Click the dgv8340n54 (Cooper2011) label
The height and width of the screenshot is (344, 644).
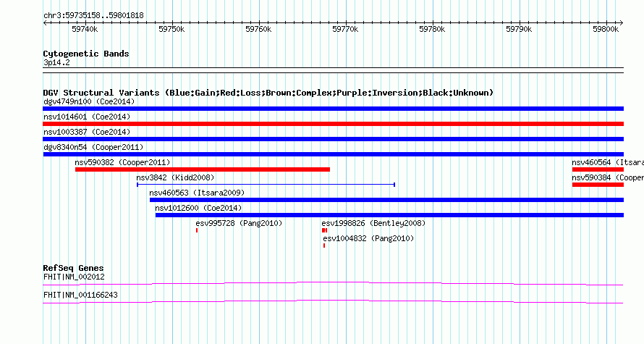93,147
